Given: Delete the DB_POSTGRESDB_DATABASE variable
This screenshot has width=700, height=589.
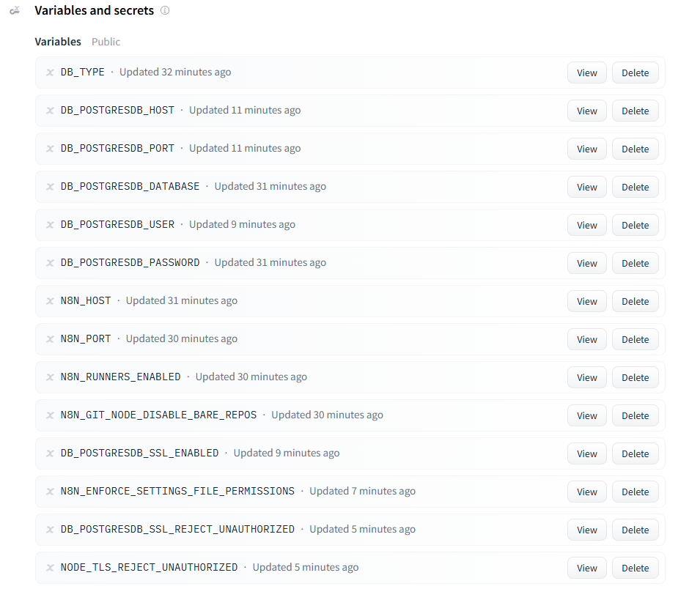Looking at the screenshot, I should [635, 187].
